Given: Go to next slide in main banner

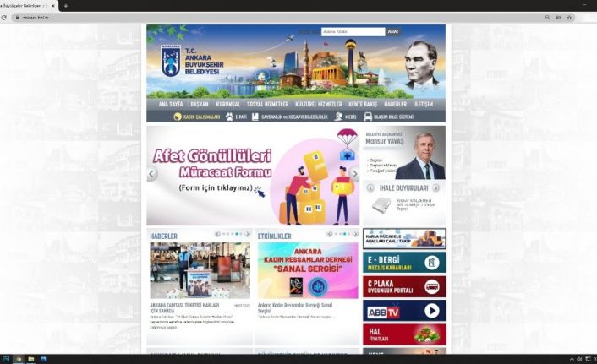Looking at the screenshot, I should point(355,175).
